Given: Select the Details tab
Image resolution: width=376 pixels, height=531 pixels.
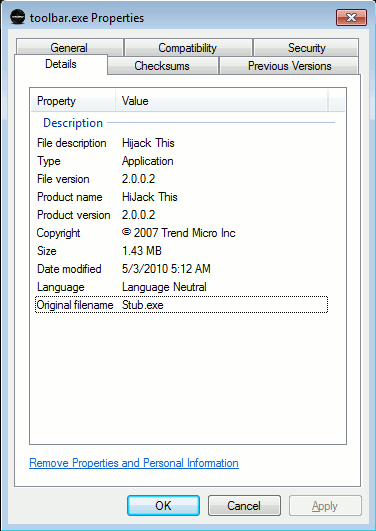Looking at the screenshot, I should (61, 64).
